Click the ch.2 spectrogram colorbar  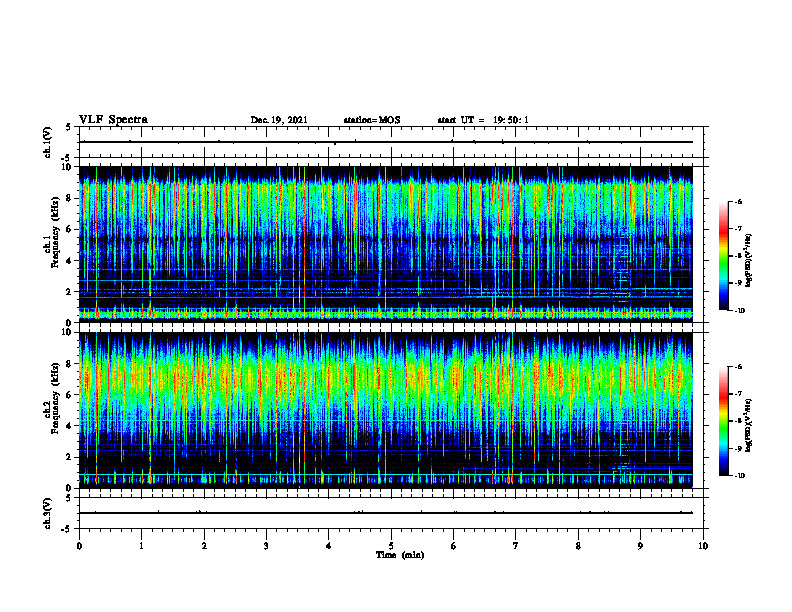coord(723,421)
